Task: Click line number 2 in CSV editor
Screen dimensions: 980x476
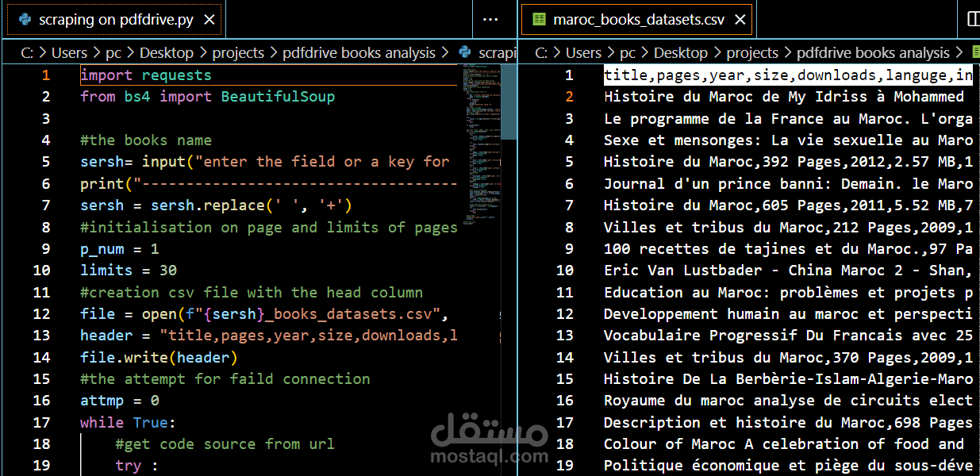Action: [569, 97]
